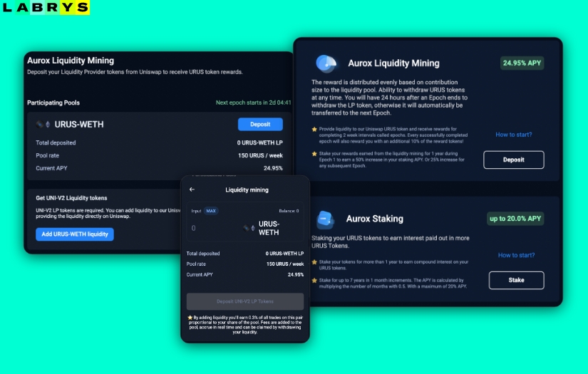Screen dimensions: 588x374
Task: Click Balance: 0 text in mining panel
Action: tap(289, 211)
